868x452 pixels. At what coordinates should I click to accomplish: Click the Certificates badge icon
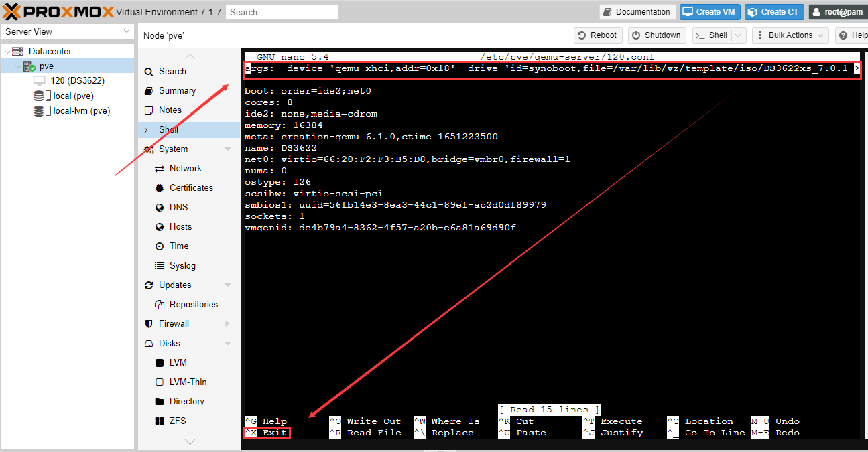(x=160, y=187)
